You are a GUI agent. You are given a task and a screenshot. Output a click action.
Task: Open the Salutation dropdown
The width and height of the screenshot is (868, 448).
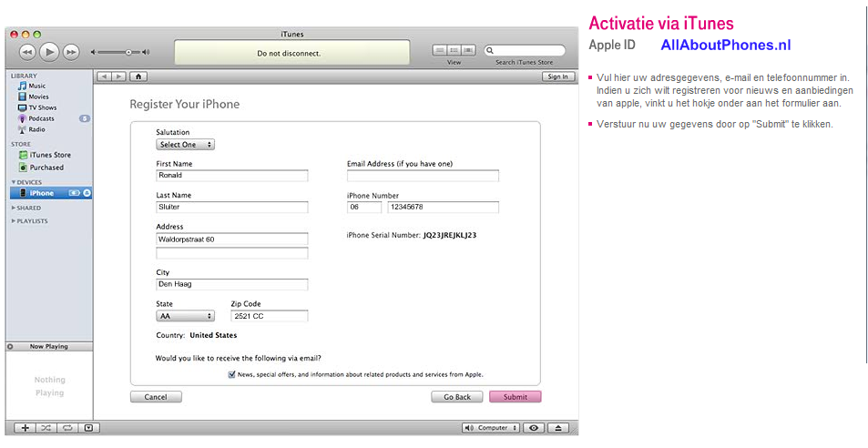pos(185,145)
